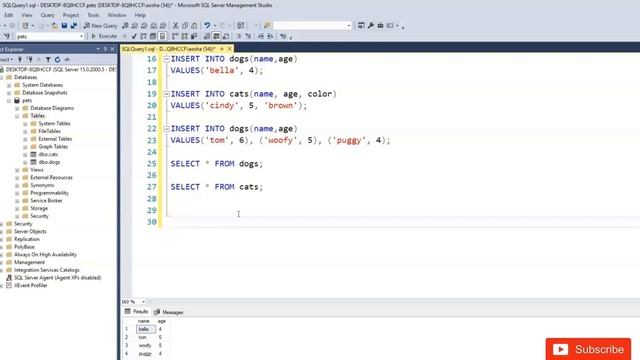The width and height of the screenshot is (640, 360).
Task: Open Properties via the wrench icon
Action: [x=371, y=25]
